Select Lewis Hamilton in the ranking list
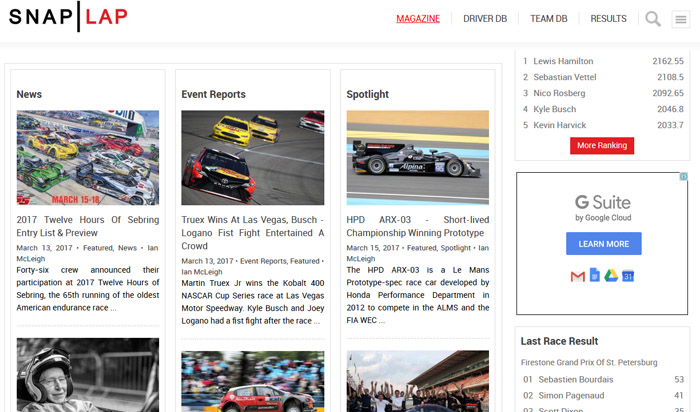 click(563, 61)
